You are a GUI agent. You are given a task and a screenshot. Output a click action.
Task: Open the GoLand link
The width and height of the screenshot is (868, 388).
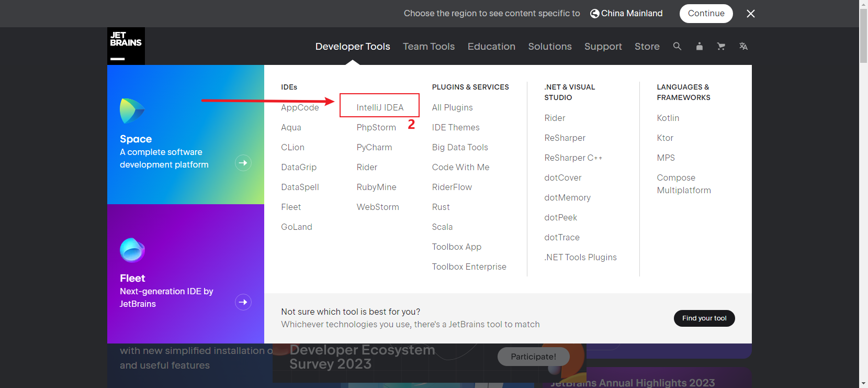point(297,227)
